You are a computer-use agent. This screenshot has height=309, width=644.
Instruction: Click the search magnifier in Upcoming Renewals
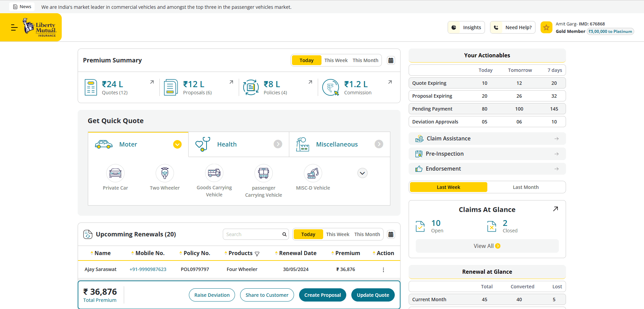[x=284, y=234]
